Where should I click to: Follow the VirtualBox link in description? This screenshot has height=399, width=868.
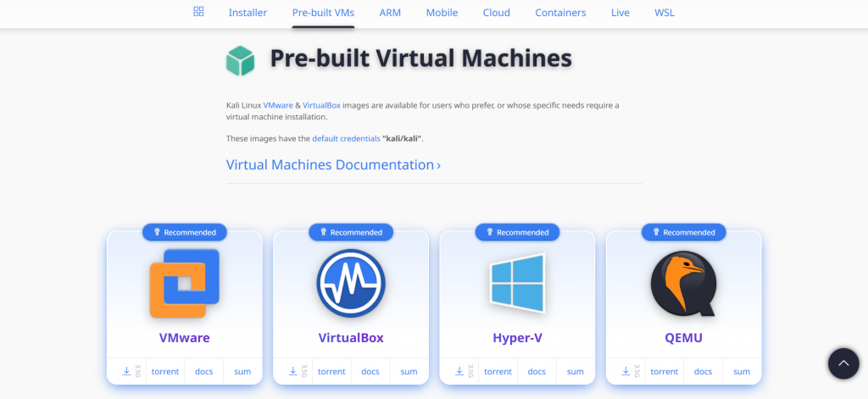click(321, 105)
